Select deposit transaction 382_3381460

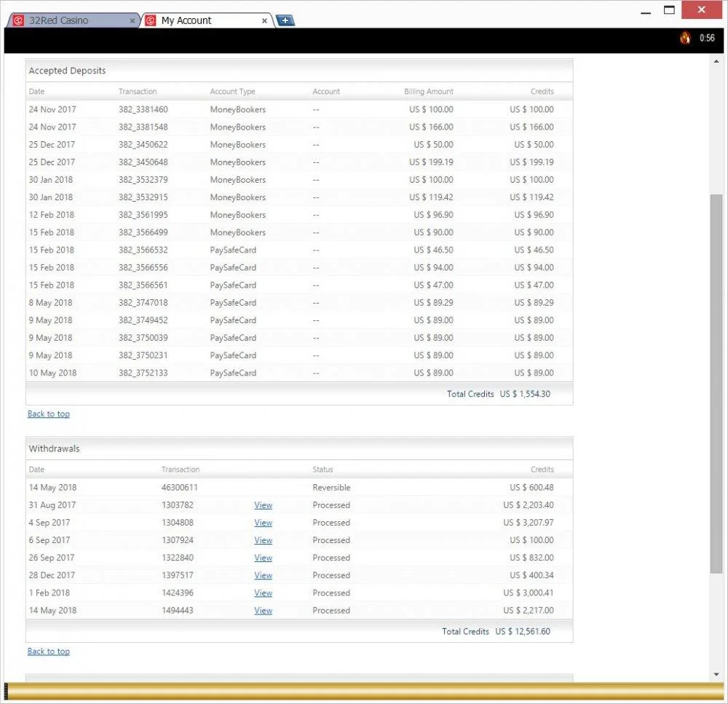143,110
